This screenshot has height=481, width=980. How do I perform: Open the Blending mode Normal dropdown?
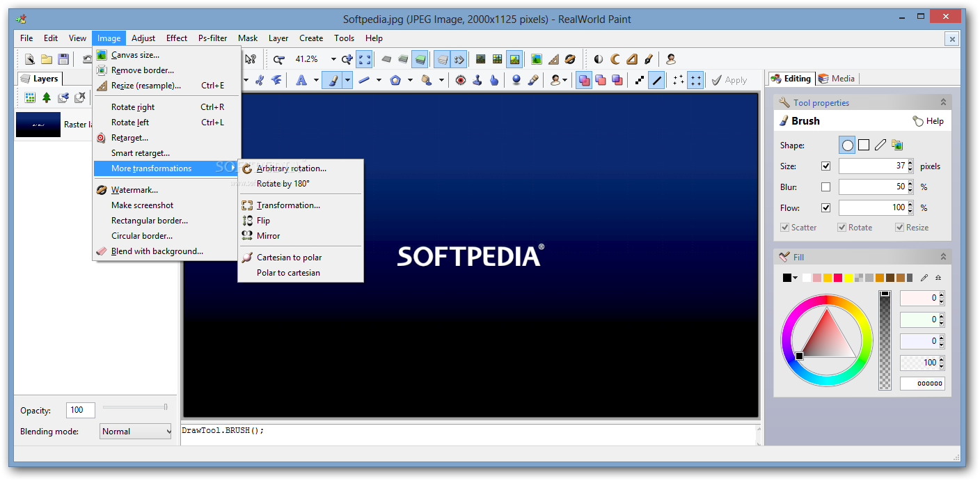tap(136, 432)
